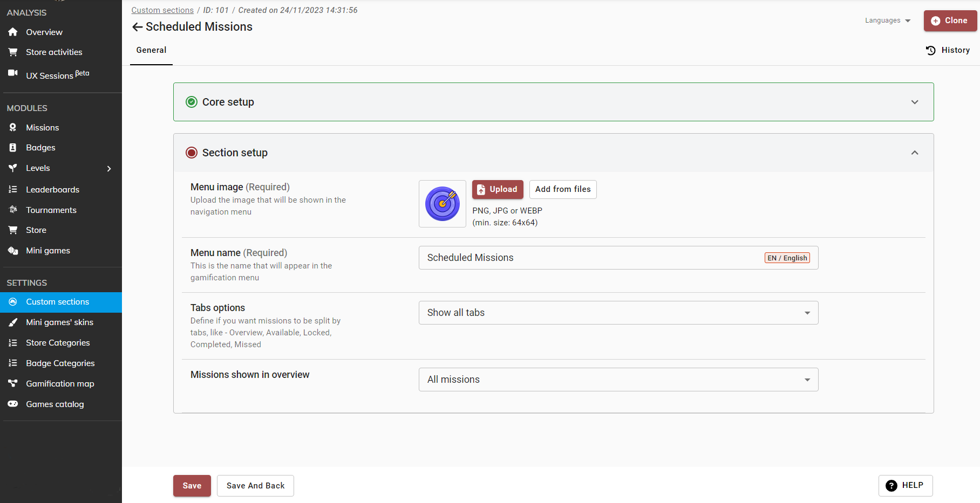
Task: Open Leaderboards from the sidebar
Action: pos(52,190)
